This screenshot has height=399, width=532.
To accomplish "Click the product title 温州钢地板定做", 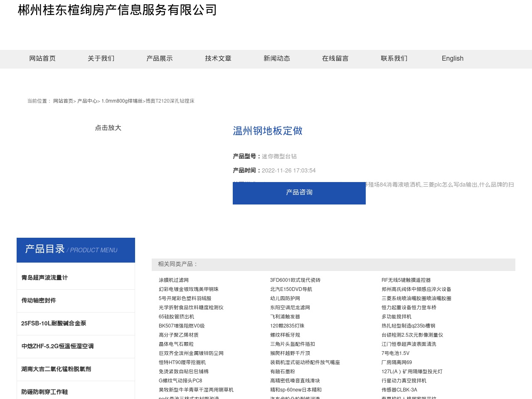I will tap(268, 131).
